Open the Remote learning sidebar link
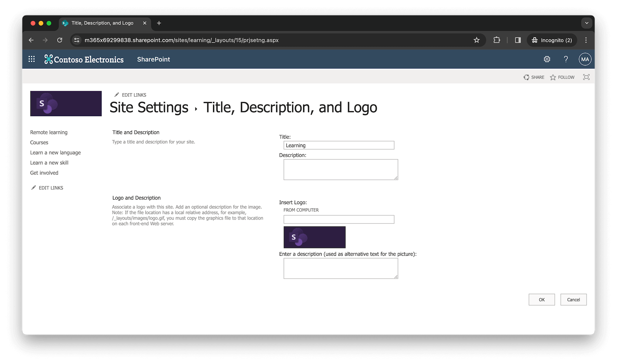 click(x=49, y=132)
